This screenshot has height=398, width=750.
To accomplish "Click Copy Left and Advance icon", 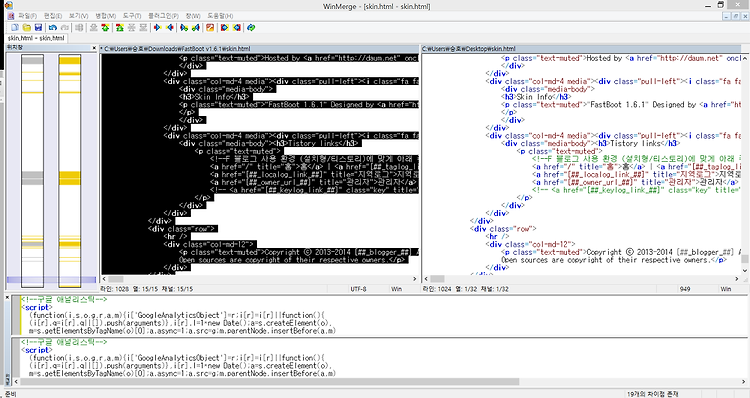I will (196, 28).
